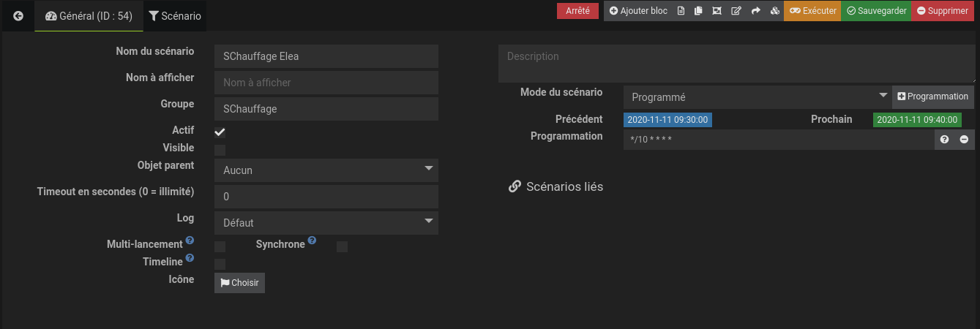Click the scenario links graph icon
This screenshot has width=980, height=329.
[717, 11]
